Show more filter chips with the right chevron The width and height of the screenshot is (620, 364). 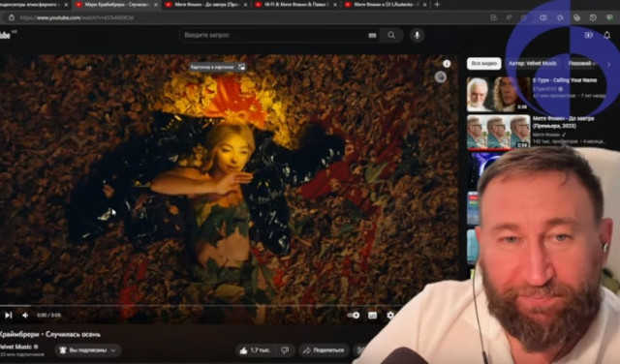(609, 64)
